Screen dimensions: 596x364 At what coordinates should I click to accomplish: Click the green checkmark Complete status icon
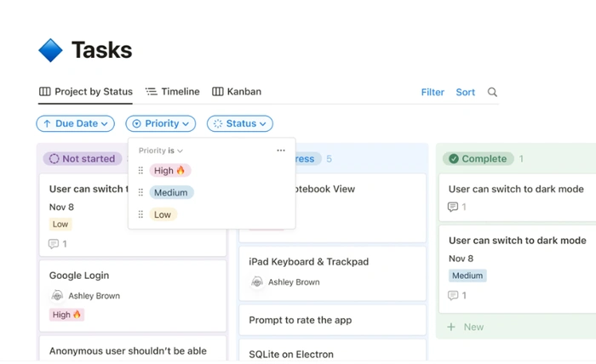454,159
